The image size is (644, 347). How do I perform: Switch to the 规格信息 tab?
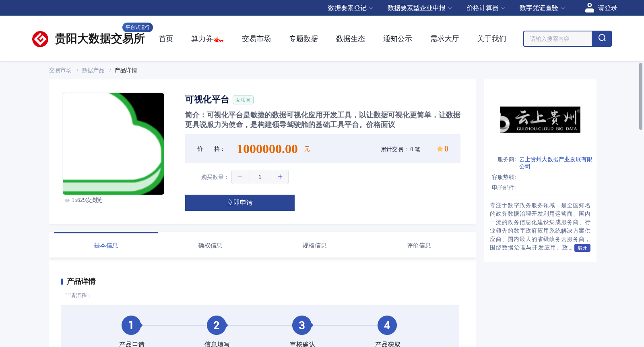(x=314, y=245)
